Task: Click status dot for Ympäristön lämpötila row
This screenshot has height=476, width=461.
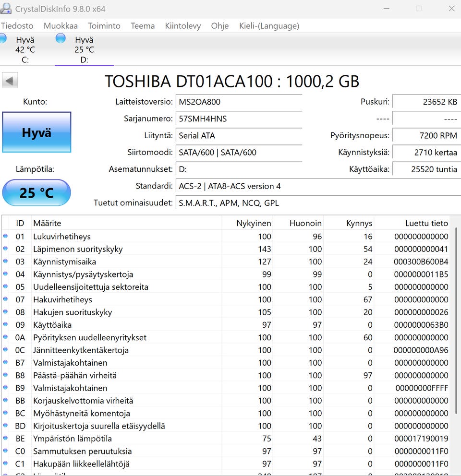Action: (x=6, y=439)
